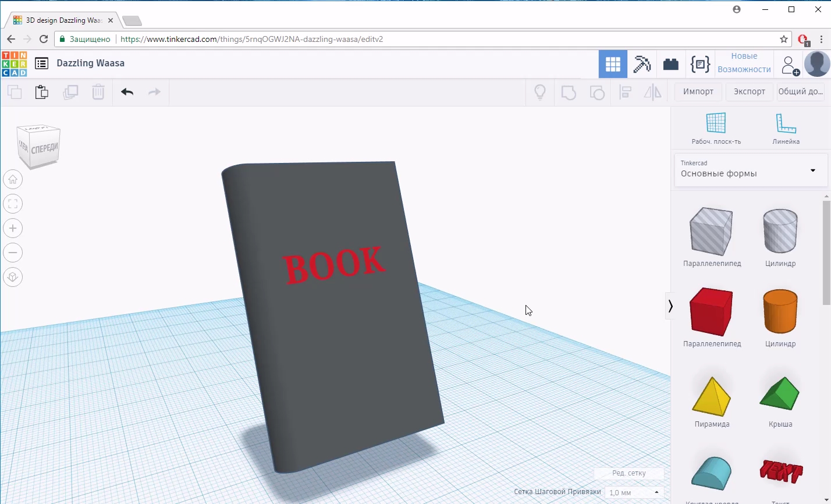This screenshot has height=504, width=831.
Task: Click the browser address bar URL
Action: point(251,39)
